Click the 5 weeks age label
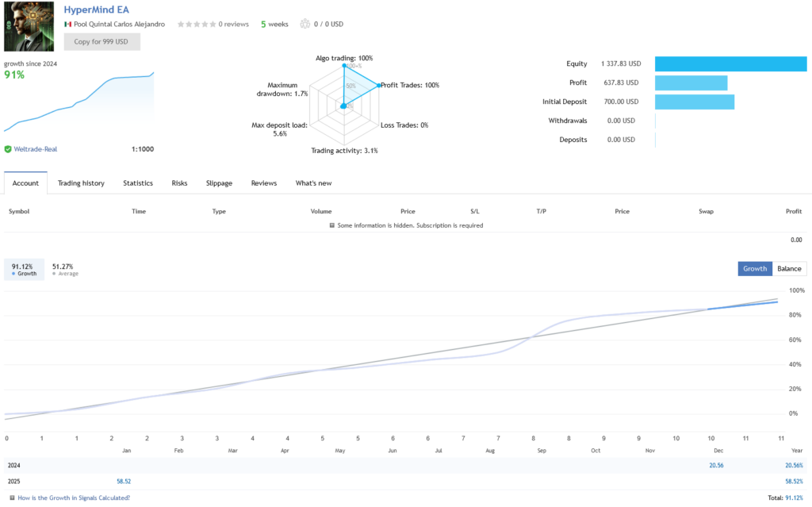This screenshot has width=812, height=507. [x=274, y=25]
